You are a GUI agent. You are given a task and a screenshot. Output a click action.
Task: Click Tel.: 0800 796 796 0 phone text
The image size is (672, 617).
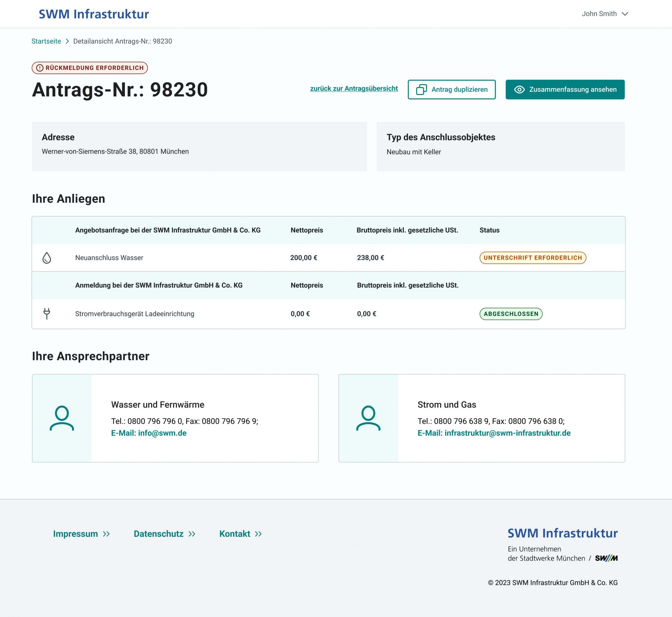pos(147,421)
